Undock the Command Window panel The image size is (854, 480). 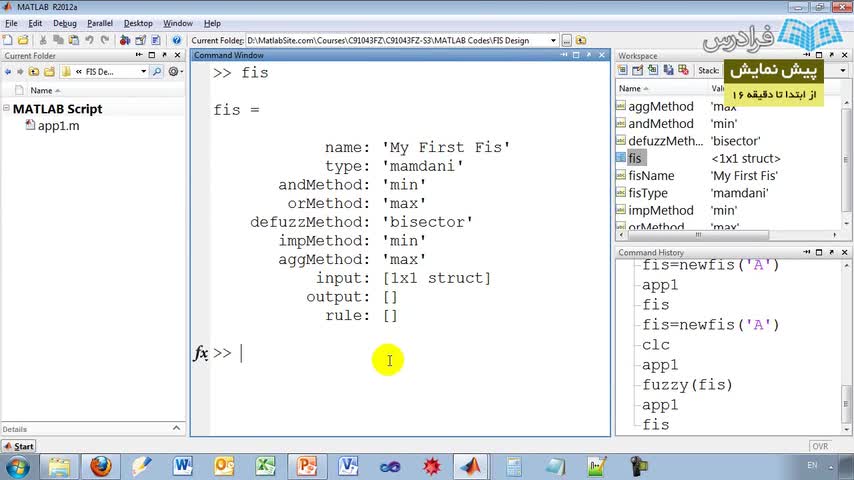pos(589,55)
